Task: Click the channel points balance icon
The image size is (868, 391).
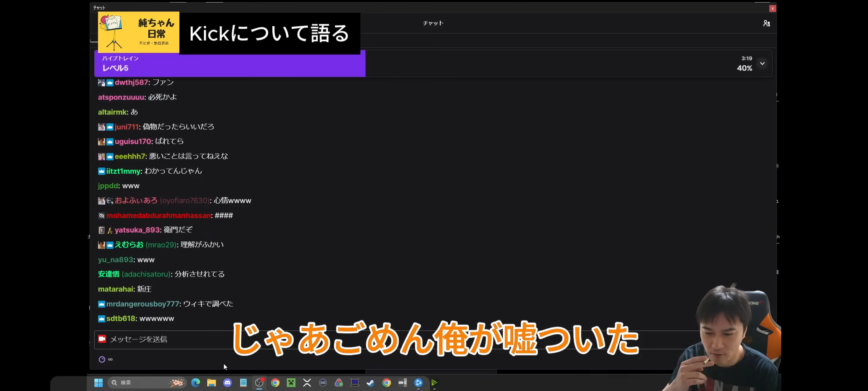Action: coord(102,359)
